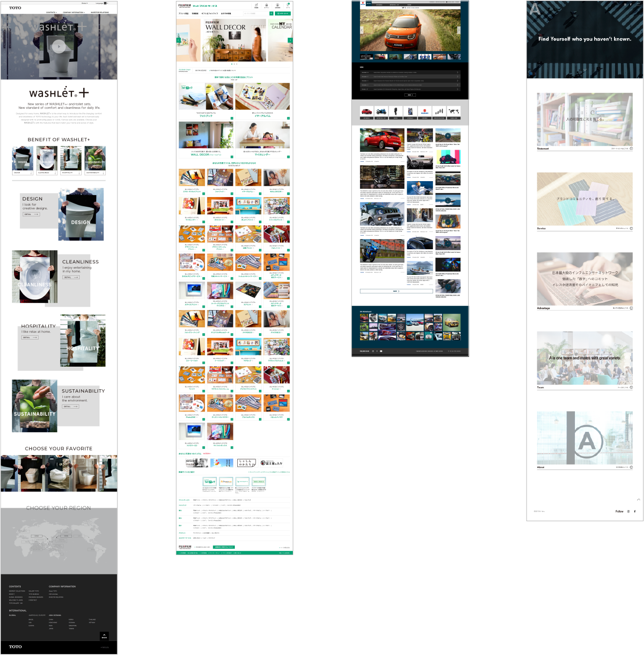
Task: Click Follow link in agency site footer
Action: 619,511
